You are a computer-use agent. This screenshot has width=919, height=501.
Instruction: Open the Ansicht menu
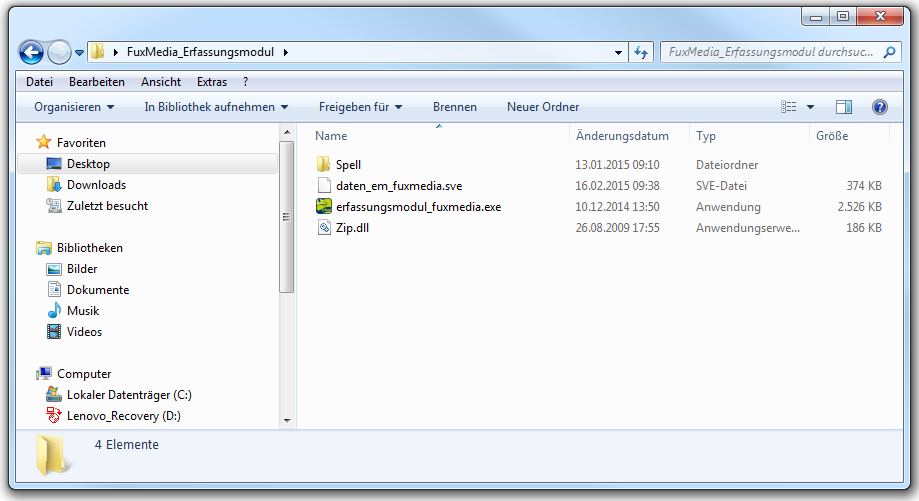[x=161, y=82]
